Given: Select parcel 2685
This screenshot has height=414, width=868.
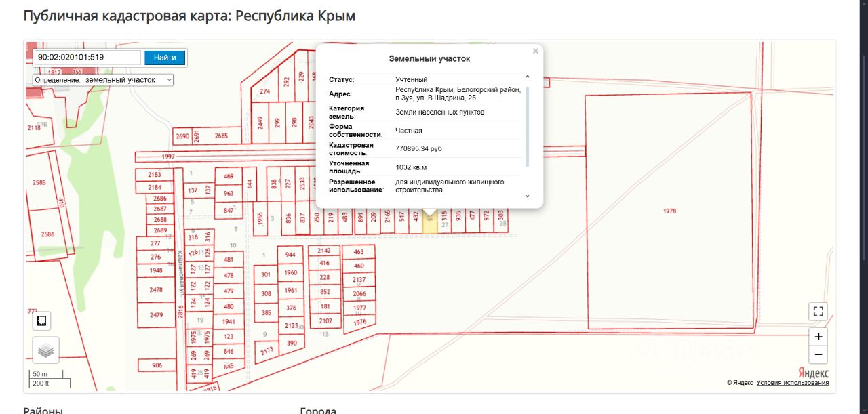Looking at the screenshot, I should click(x=222, y=136).
